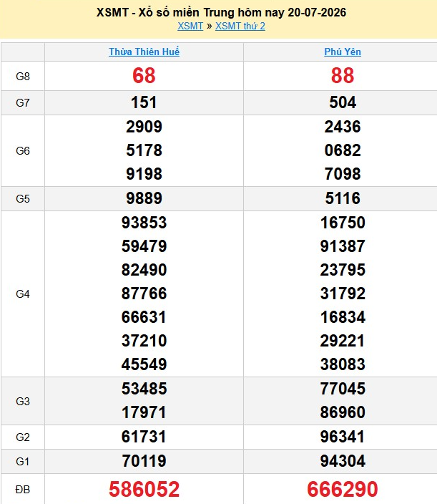Select Phú Yên special prize 666290
437x504 pixels.
coord(343,489)
